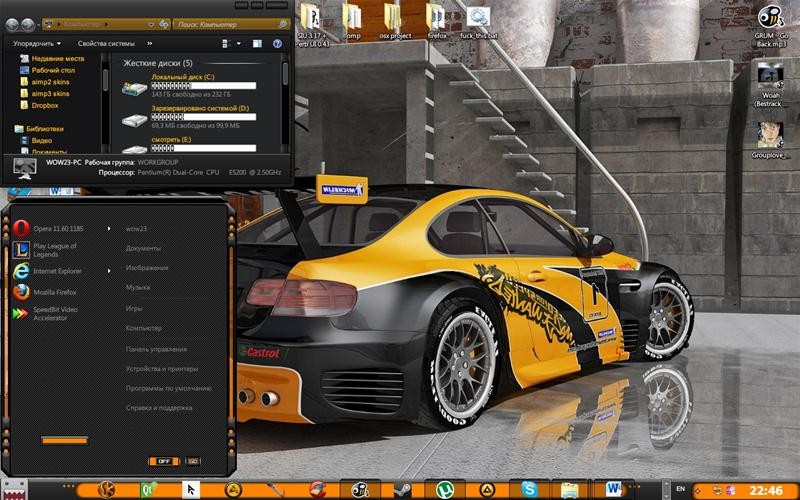Open the white cursor-arrow taskbar icon
The height and width of the screenshot is (500, 800).
191,490
